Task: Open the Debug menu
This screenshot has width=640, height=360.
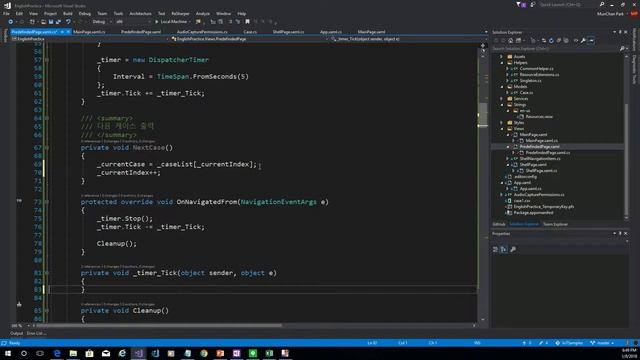Action: pyautogui.click(x=84, y=13)
